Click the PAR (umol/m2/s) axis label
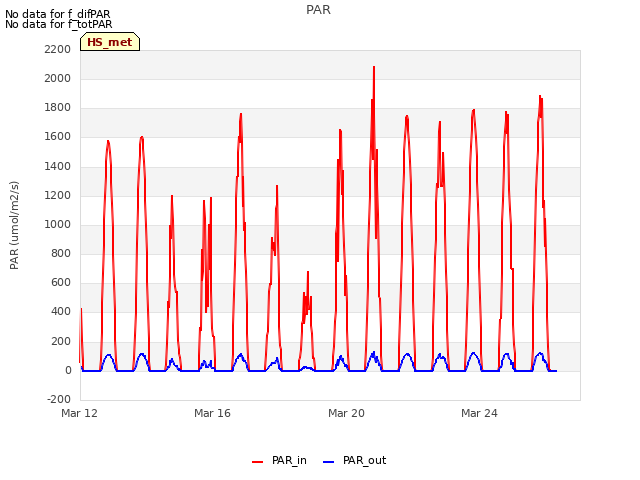 (14, 225)
